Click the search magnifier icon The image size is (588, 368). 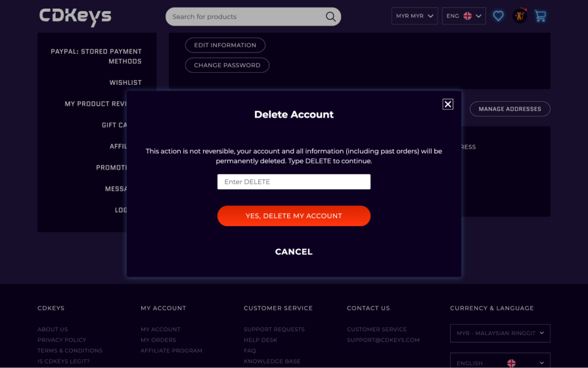click(x=330, y=16)
